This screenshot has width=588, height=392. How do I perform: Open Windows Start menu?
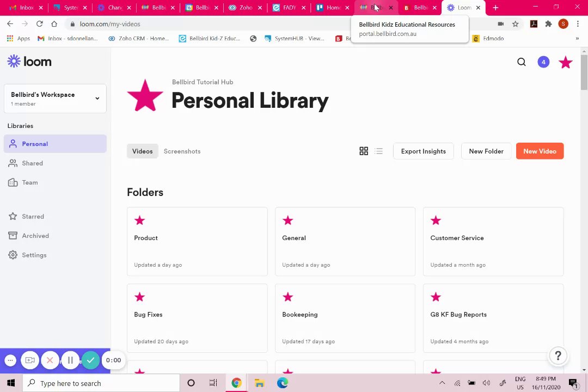[x=11, y=383]
